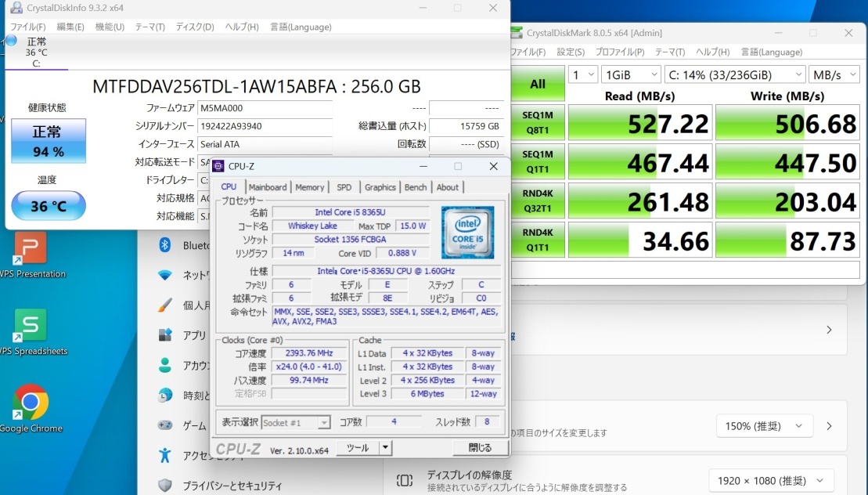
Task: Open 設定(S) menu in CrystalDiskMark
Action: click(570, 52)
